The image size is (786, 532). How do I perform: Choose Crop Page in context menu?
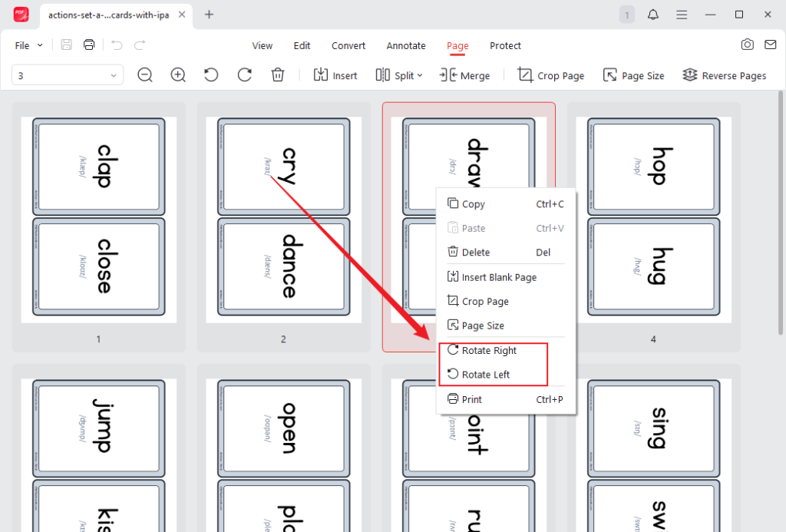(x=506, y=301)
